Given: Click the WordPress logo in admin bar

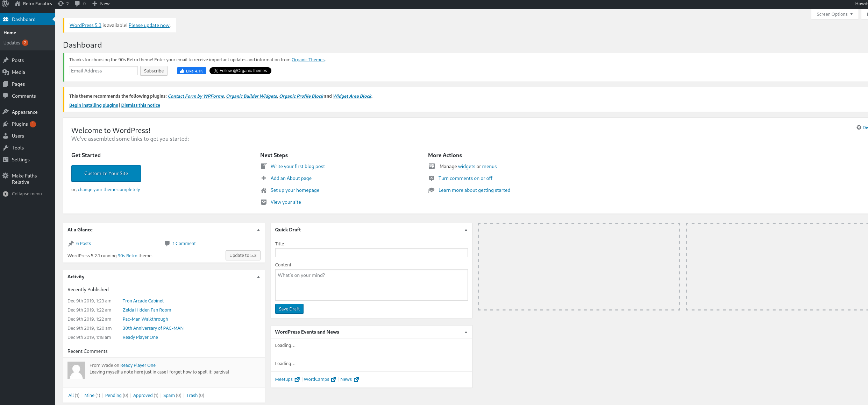Looking at the screenshot, I should (x=5, y=4).
